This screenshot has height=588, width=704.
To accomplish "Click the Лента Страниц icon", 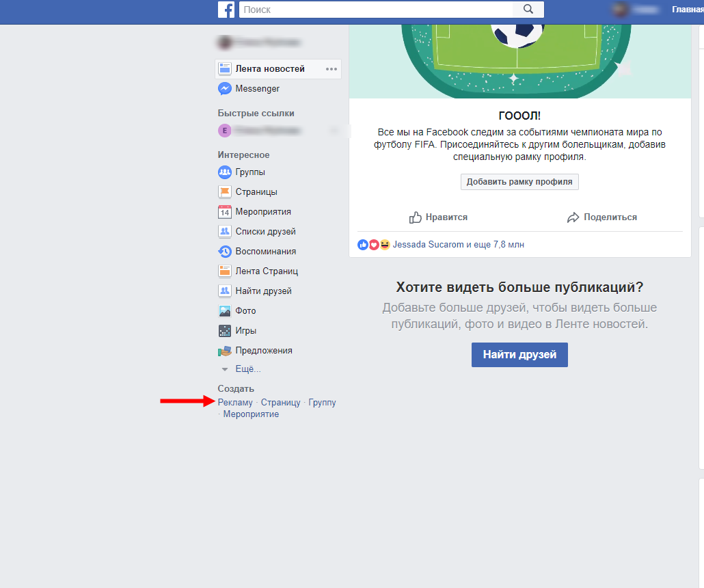I will pyautogui.click(x=224, y=271).
